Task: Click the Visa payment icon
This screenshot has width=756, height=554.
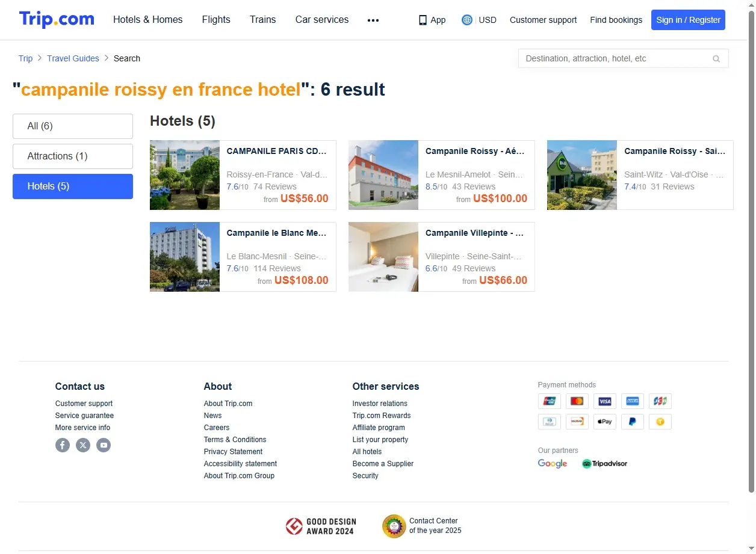Action: 605,401
